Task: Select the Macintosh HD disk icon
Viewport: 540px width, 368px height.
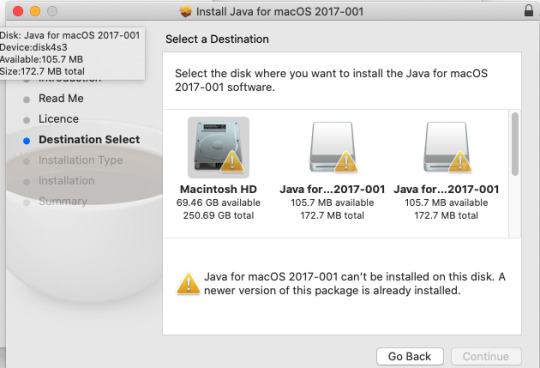Action: [218, 147]
